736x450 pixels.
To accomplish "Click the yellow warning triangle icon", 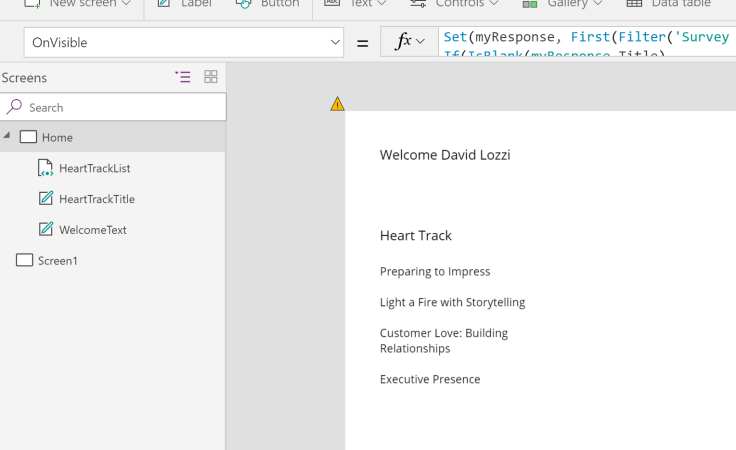I will [337, 104].
